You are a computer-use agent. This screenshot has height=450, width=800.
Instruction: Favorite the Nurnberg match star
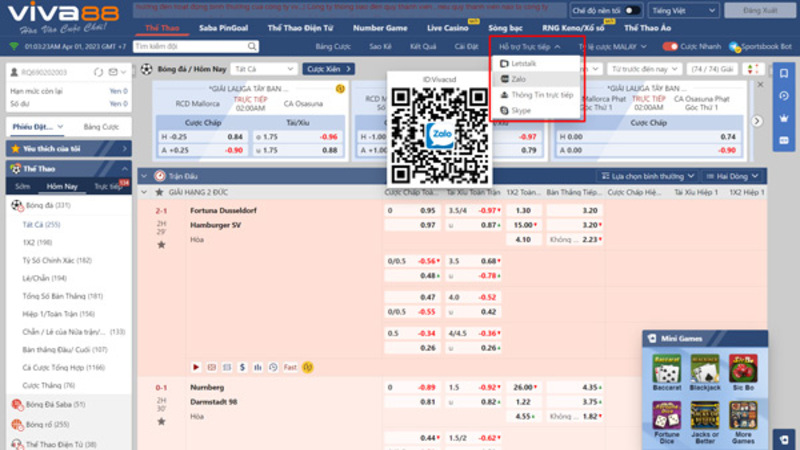161,421
